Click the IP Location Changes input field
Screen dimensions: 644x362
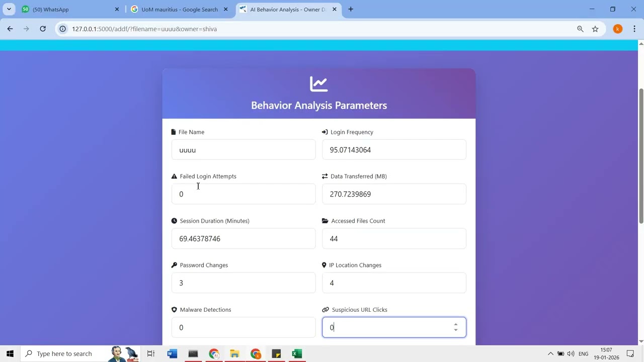coord(394,283)
